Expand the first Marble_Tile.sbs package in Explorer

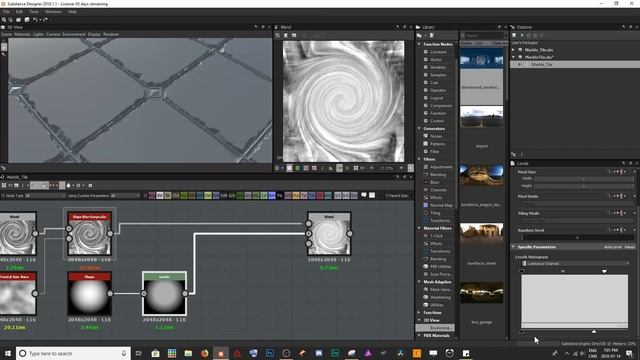click(x=513, y=50)
